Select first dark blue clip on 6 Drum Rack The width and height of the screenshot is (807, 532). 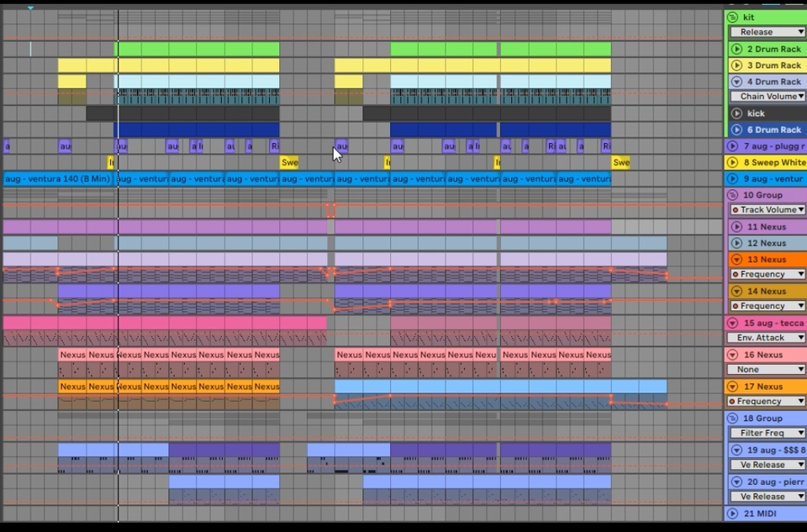197,129
